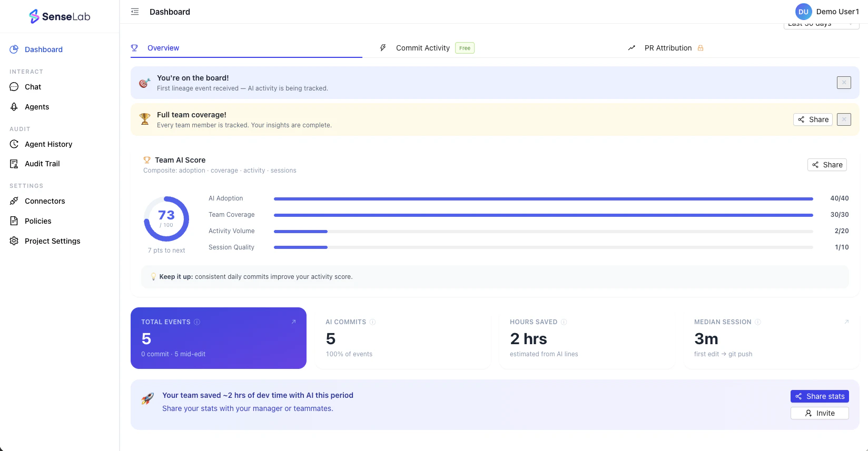Image resolution: width=868 pixels, height=451 pixels.
Task: Click the Policies file icon
Action: (x=14, y=221)
